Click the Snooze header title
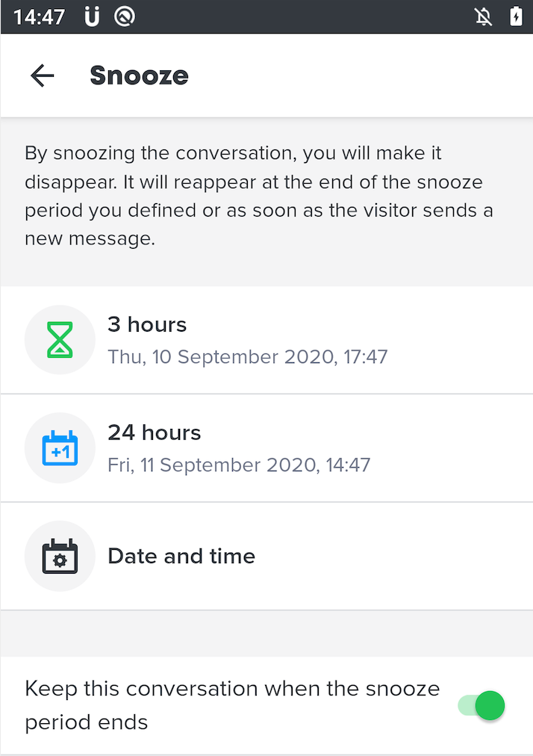Viewport: 533px width, 756px height. [x=139, y=75]
